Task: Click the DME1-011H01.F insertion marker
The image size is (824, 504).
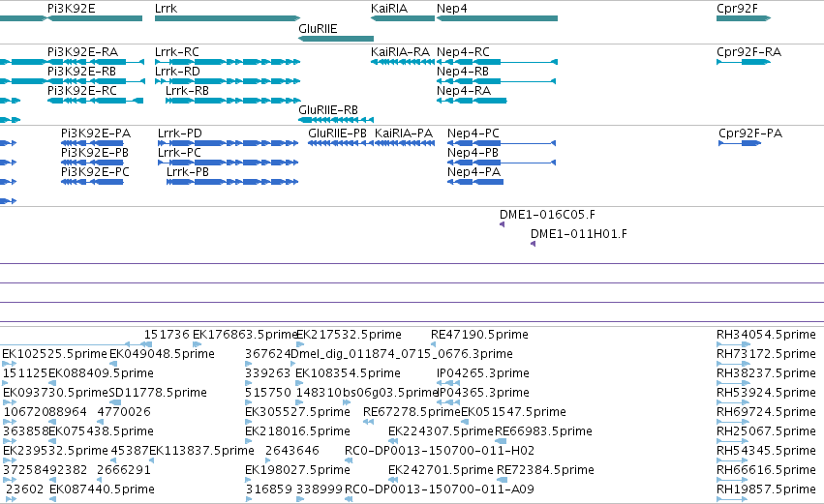Action: coord(533,244)
